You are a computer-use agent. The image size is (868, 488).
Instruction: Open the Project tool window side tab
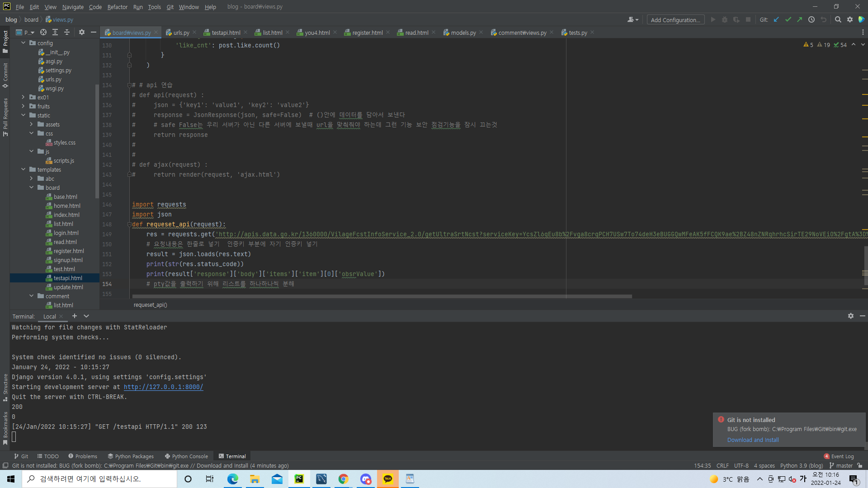click(x=5, y=42)
